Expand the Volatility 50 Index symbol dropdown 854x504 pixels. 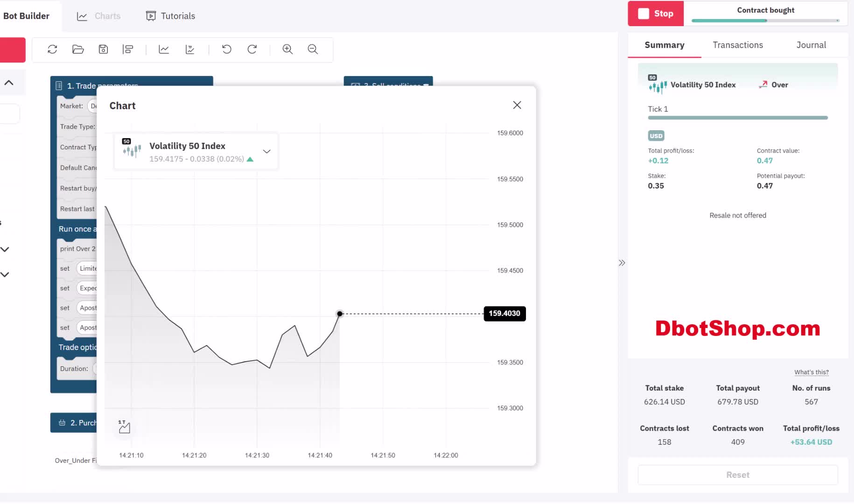pos(266,152)
